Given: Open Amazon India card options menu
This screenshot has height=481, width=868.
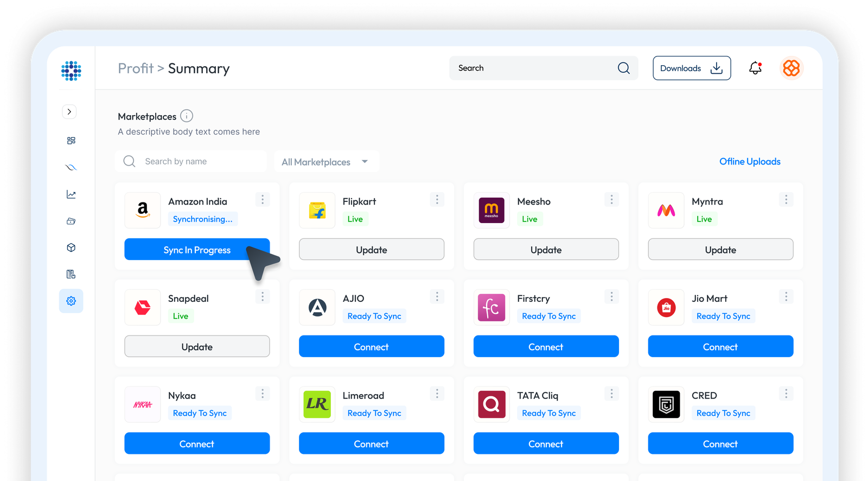Looking at the screenshot, I should (x=263, y=200).
